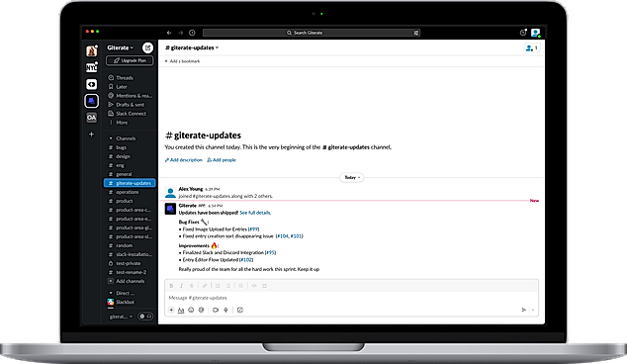View channel members icon
The image size is (627, 364).
tap(531, 48)
